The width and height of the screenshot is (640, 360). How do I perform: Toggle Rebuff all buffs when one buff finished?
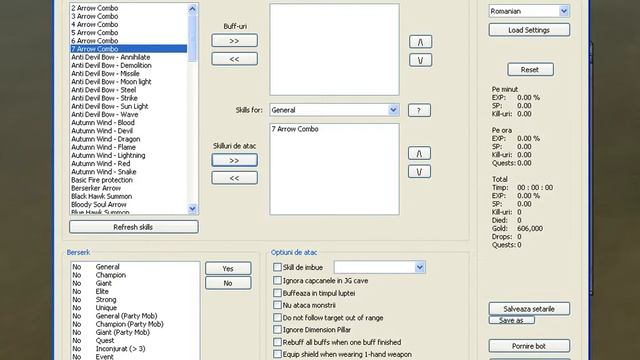click(x=277, y=342)
